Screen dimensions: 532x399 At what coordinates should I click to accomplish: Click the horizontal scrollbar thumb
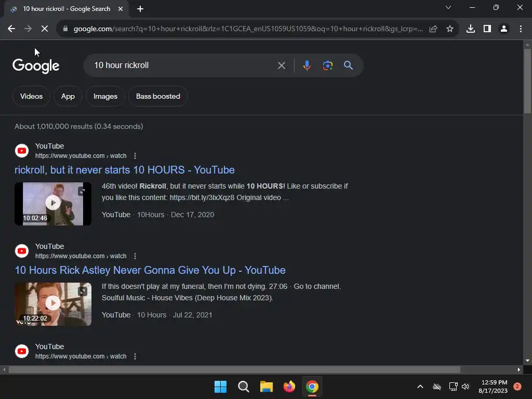[234, 369]
